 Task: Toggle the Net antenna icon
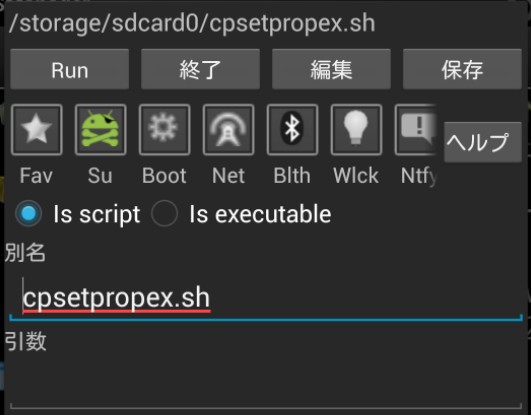[229, 129]
